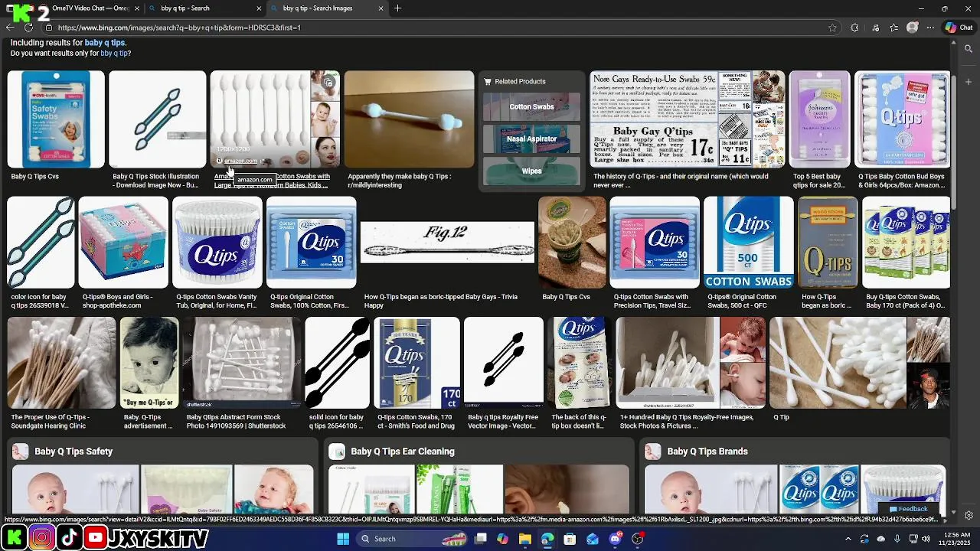Image resolution: width=980 pixels, height=551 pixels.
Task: Click the 'Baby Q Tips Brands' heading
Action: pos(707,452)
